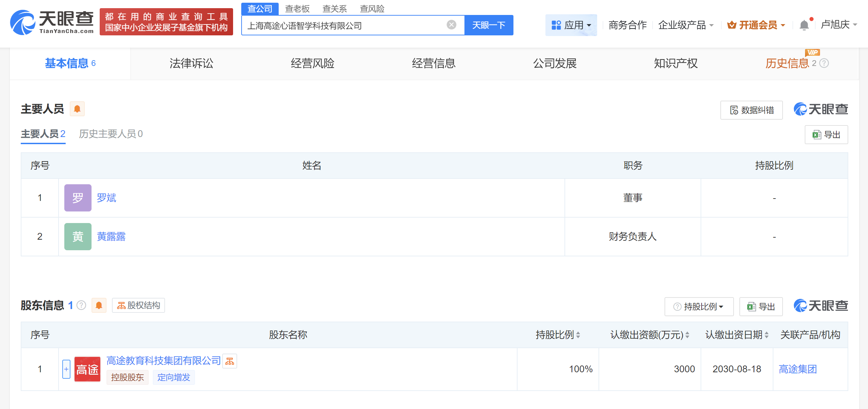868x409 pixels.
Task: Expand the 企业级产品 dropdown
Action: pyautogui.click(x=686, y=25)
